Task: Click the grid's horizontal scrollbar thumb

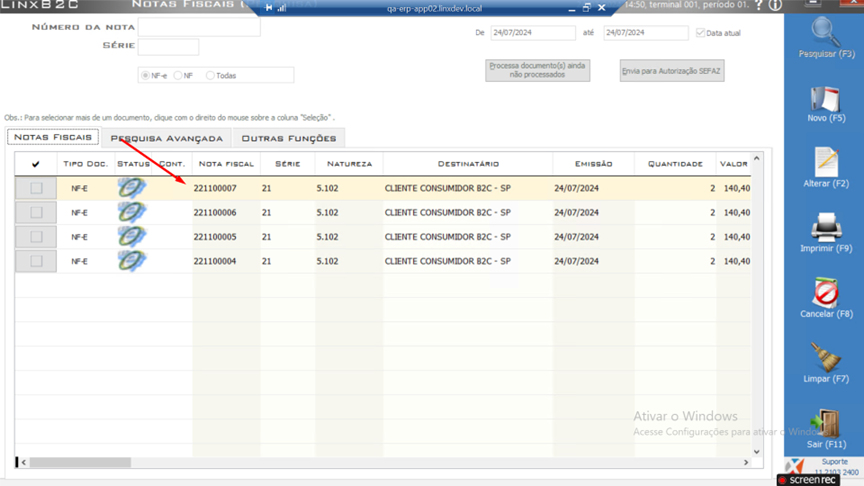Action: (x=80, y=462)
